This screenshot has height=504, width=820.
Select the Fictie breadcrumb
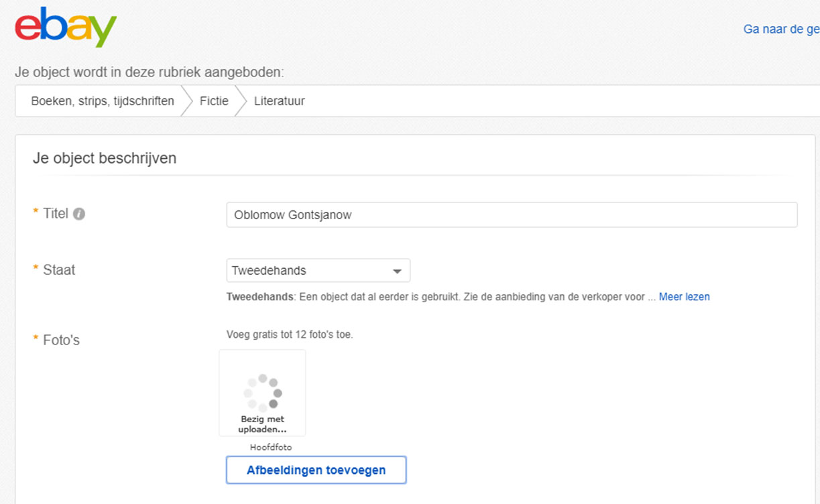pyautogui.click(x=214, y=101)
